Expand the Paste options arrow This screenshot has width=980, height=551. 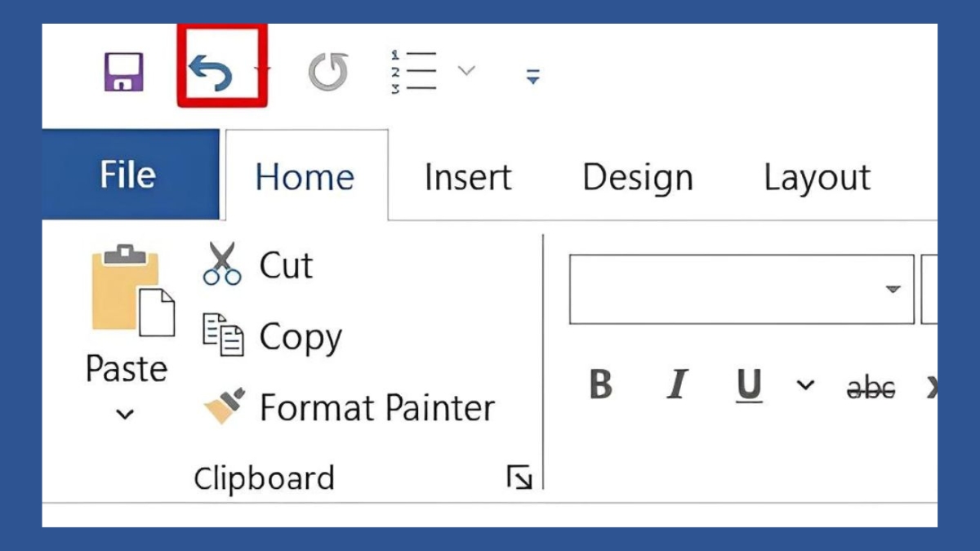point(124,415)
